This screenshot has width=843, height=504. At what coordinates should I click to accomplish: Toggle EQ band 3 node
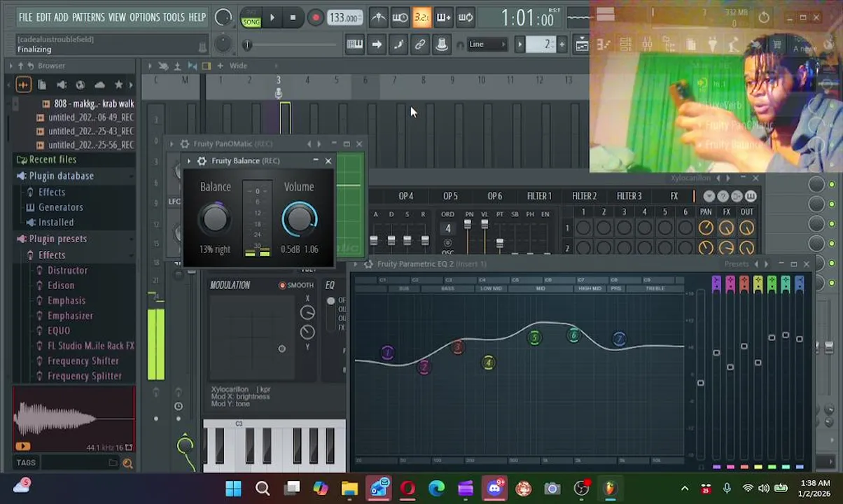pos(457,347)
